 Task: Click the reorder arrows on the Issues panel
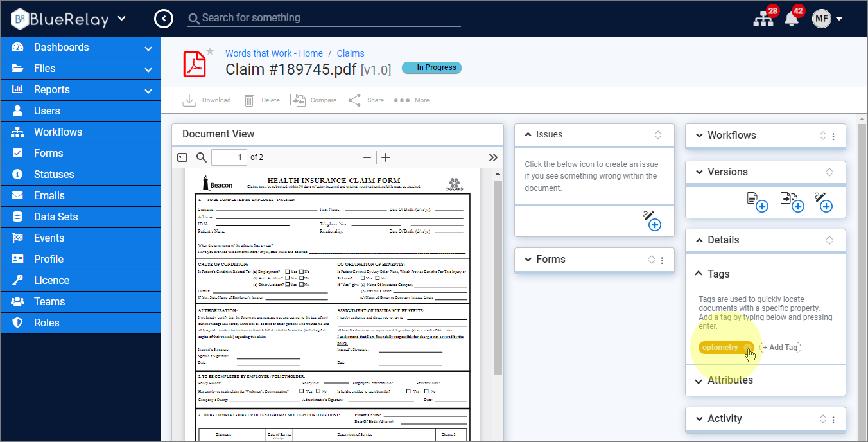tap(658, 135)
